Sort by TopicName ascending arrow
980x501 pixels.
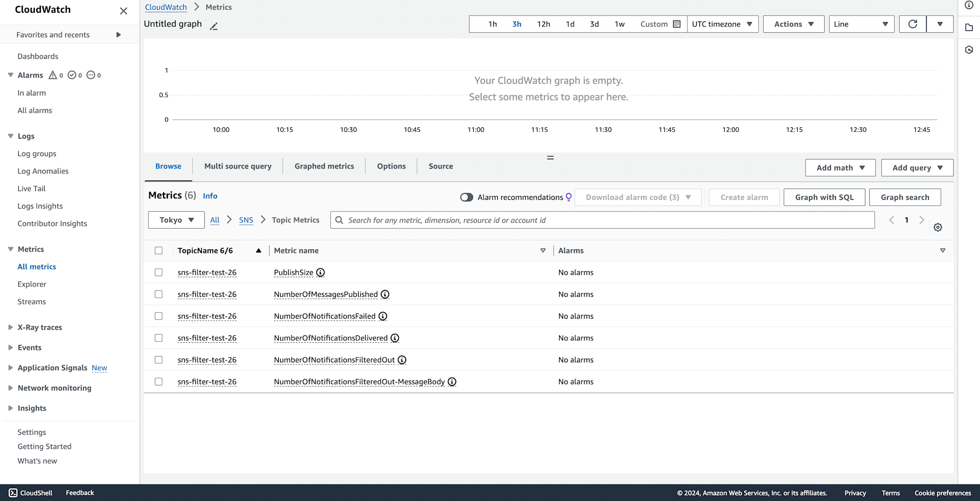pyautogui.click(x=259, y=250)
